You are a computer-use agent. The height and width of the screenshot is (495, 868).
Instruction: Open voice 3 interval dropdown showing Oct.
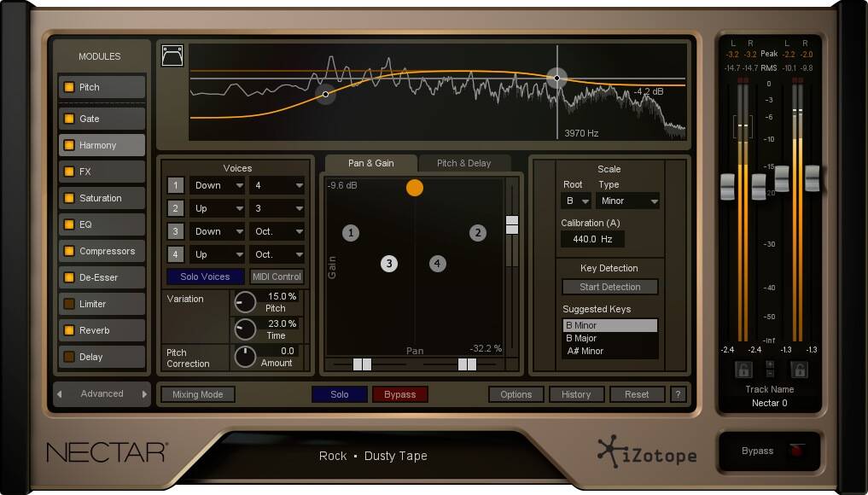click(x=277, y=231)
